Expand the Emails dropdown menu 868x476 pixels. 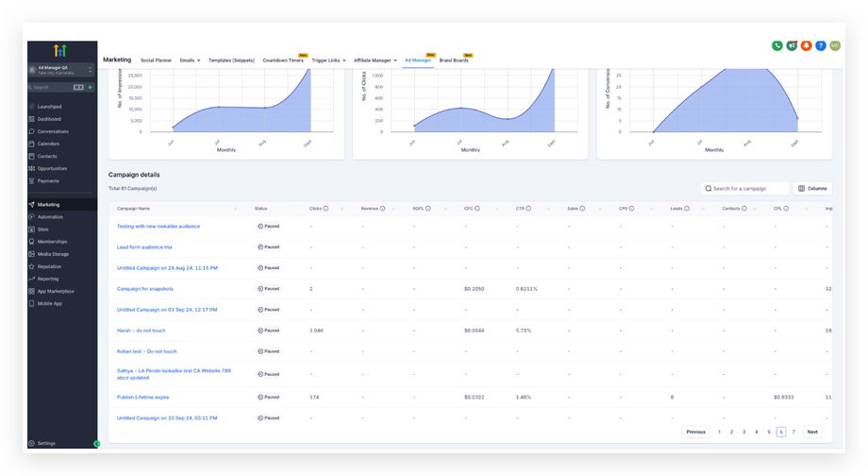click(x=189, y=60)
